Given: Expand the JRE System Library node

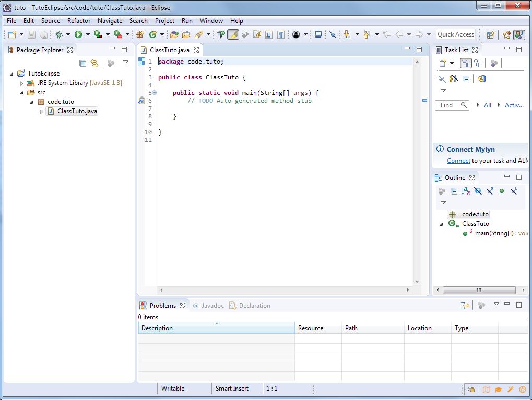Looking at the screenshot, I should point(22,83).
